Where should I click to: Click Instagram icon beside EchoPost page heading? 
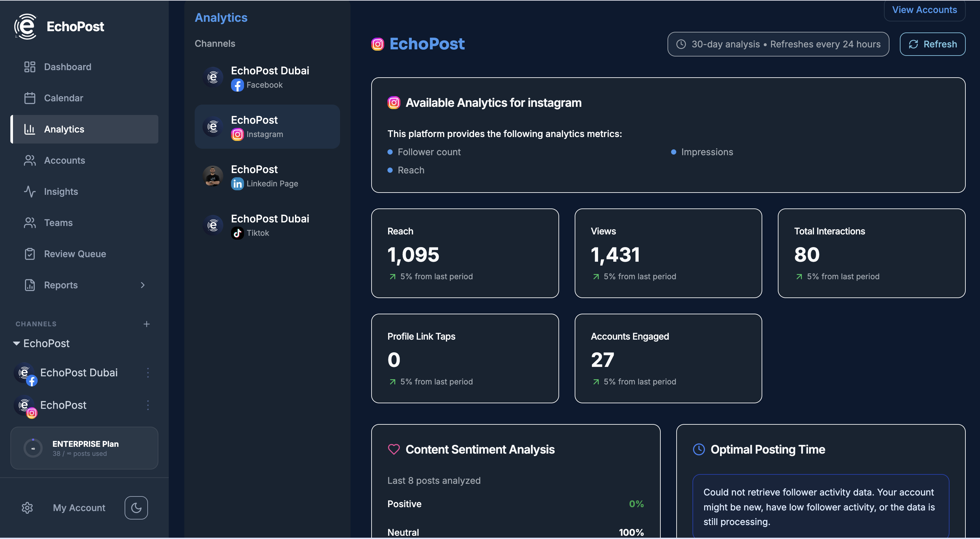(377, 44)
